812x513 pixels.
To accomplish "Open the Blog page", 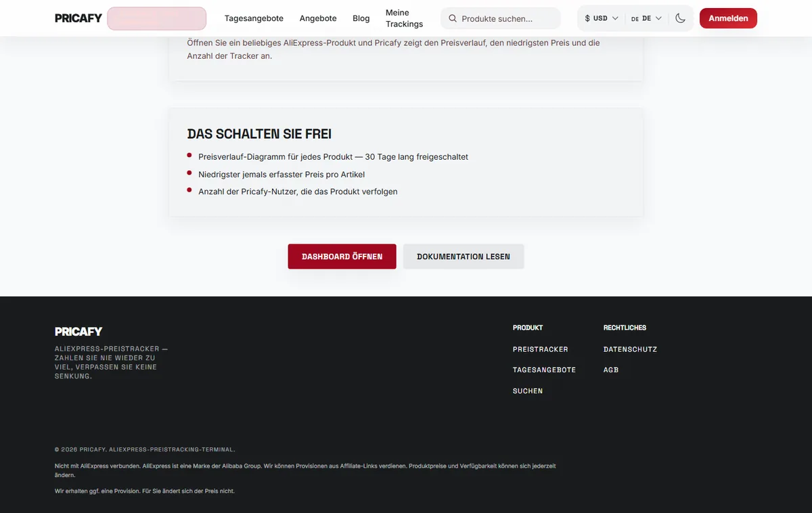I will coord(361,18).
